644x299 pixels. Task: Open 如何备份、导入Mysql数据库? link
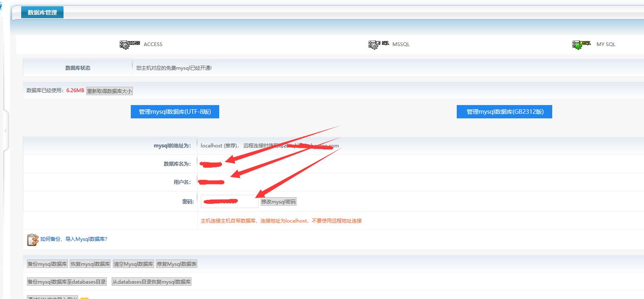click(74, 239)
